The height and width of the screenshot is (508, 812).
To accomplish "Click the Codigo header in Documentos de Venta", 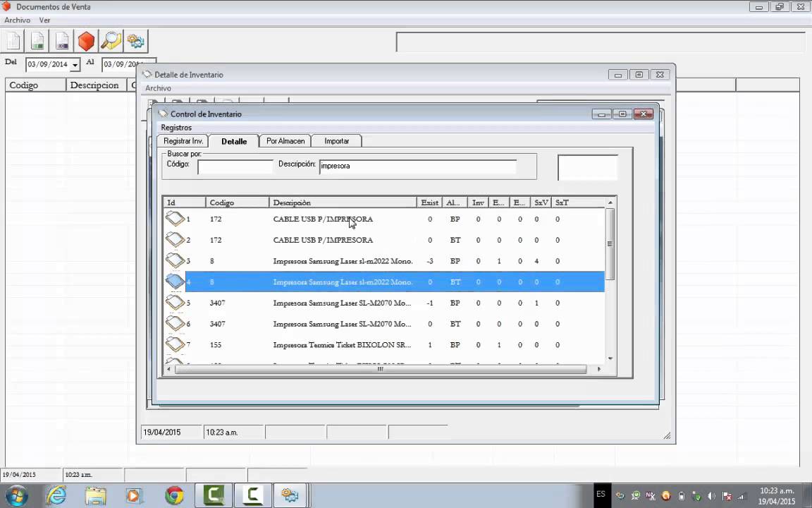I will pyautogui.click(x=36, y=85).
